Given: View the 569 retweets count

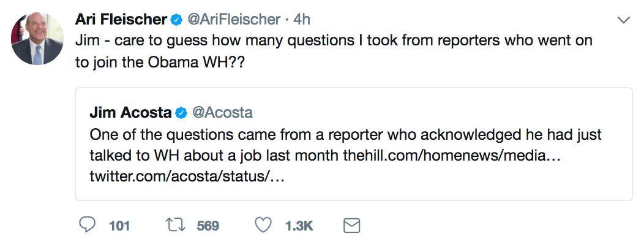Looking at the screenshot, I should pos(208,226).
